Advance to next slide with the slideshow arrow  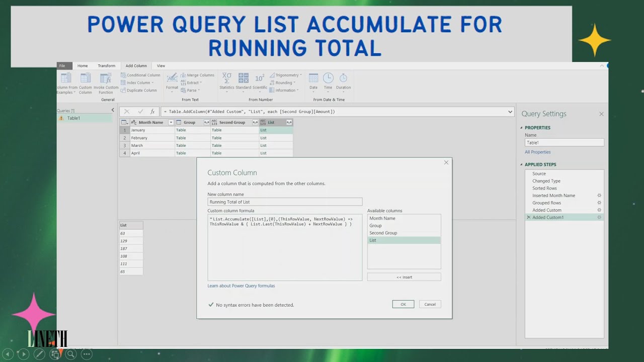tap(23, 354)
